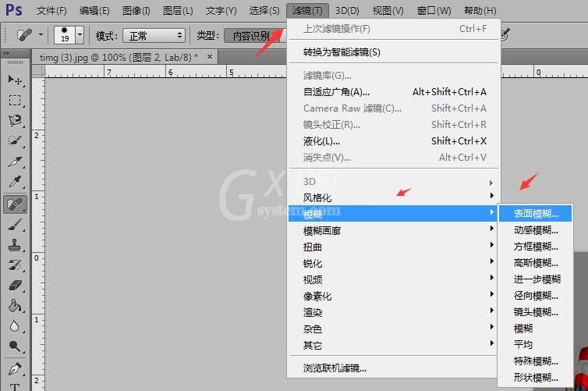
Task: Select the Eraser tool
Action: (x=15, y=286)
